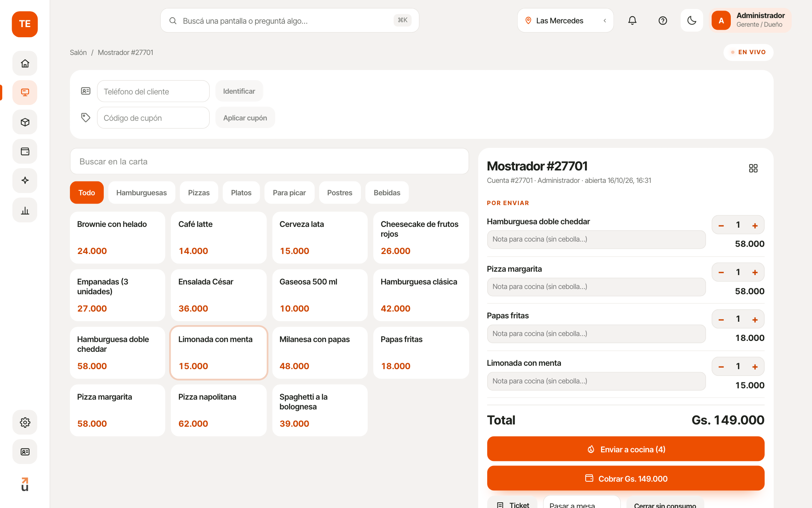Switch to the Pizzas category
The width and height of the screenshot is (812, 508).
pos(198,193)
